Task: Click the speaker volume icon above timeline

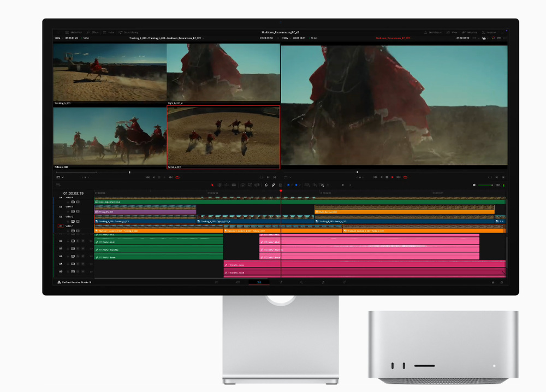Action: (x=474, y=185)
